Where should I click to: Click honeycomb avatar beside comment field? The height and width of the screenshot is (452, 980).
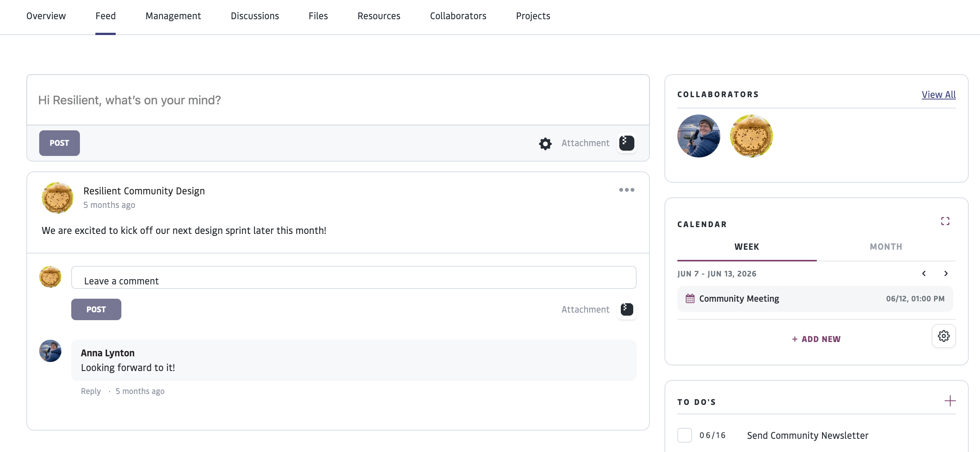click(50, 277)
